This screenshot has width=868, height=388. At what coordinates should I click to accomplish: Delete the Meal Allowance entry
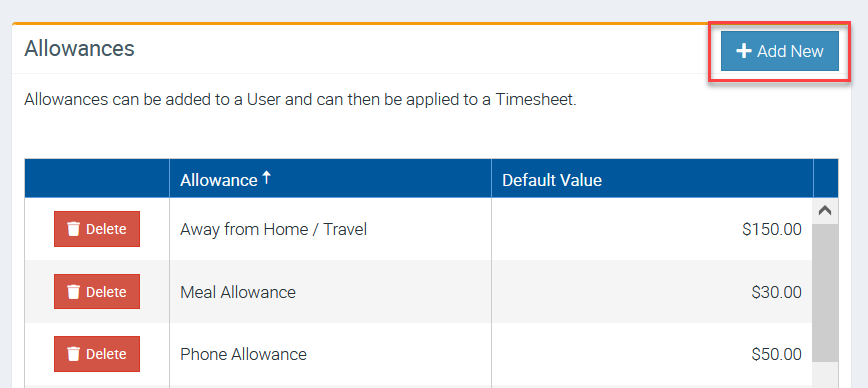point(97,291)
